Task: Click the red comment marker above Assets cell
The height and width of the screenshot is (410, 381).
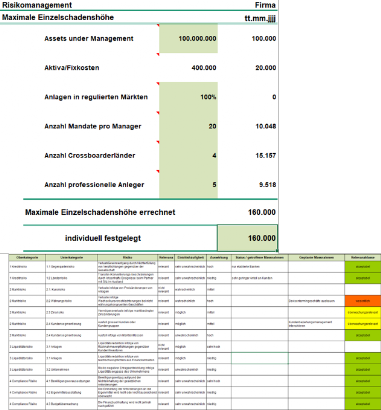Action: (x=158, y=25)
